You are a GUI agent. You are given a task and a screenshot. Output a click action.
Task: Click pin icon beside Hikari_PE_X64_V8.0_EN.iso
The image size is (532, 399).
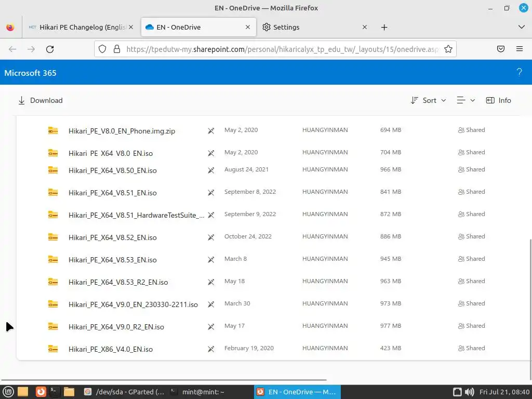(x=211, y=153)
